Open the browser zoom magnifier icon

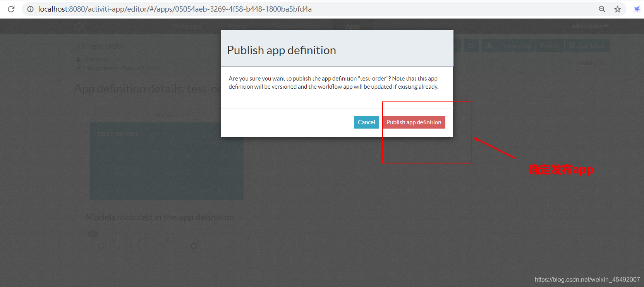point(602,9)
